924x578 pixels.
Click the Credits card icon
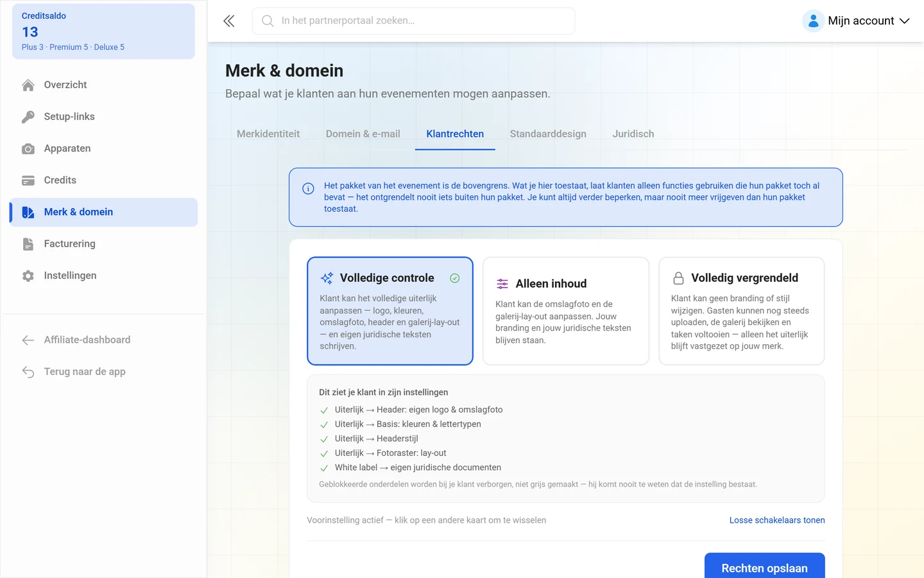pyautogui.click(x=28, y=180)
